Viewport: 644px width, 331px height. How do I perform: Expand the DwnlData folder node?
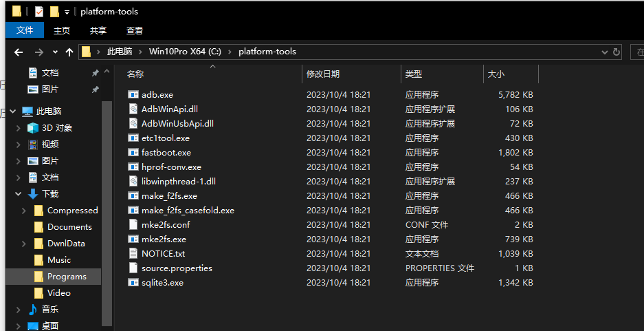click(24, 244)
